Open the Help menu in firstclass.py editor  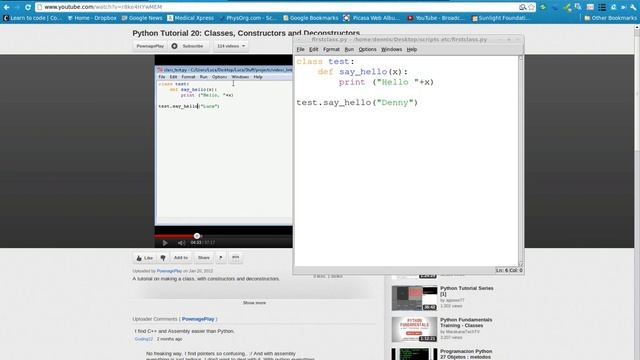point(411,49)
